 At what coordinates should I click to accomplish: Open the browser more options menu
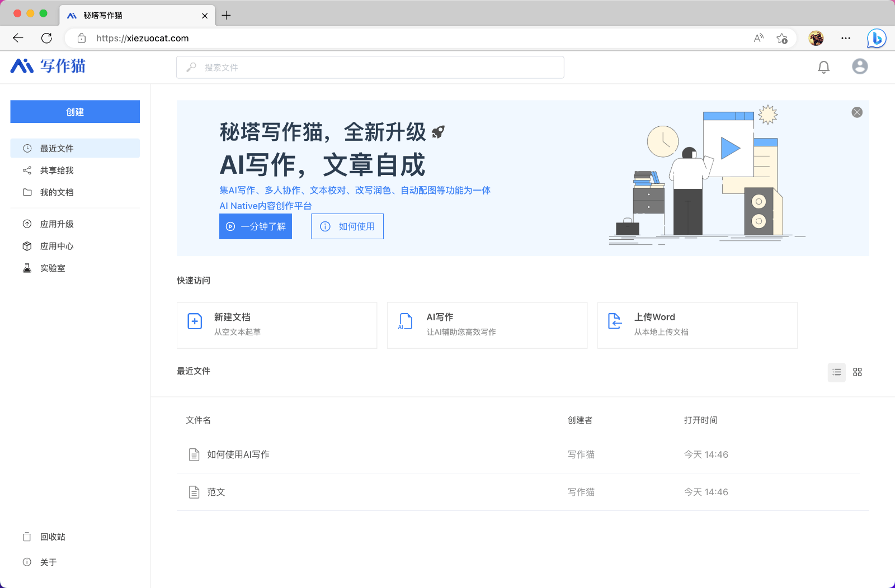pos(846,38)
